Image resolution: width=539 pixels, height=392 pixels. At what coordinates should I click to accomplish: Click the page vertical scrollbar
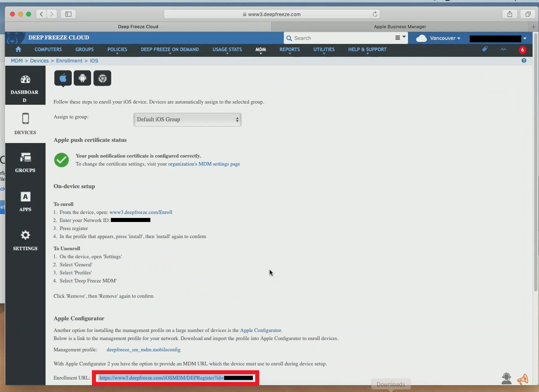pos(536,162)
